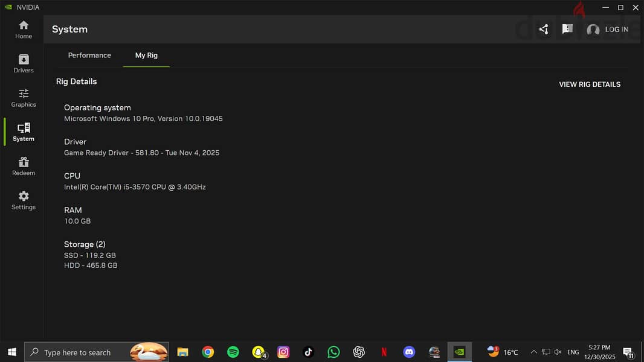Click the 10.0 GB RAM value
The width and height of the screenshot is (644, 362).
click(77, 221)
